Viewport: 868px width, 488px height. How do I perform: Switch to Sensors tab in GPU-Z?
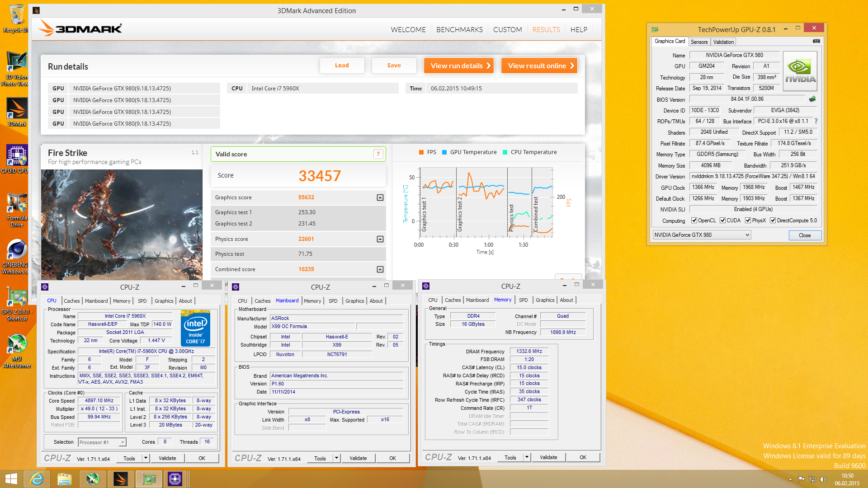coord(699,42)
